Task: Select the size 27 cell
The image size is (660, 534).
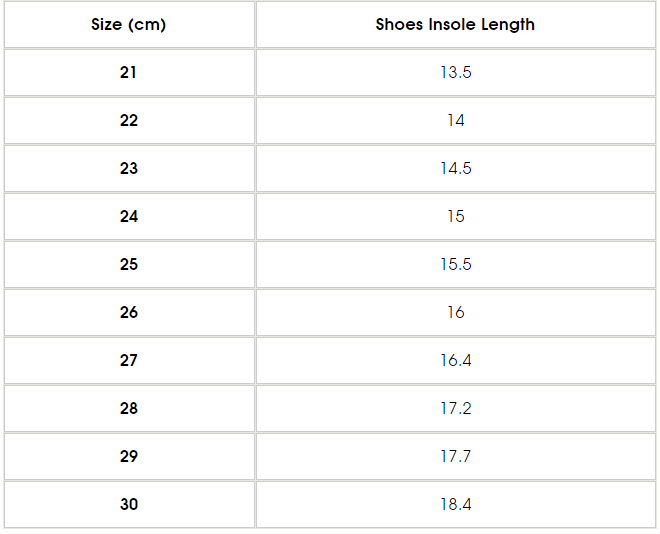Action: pyautogui.click(x=129, y=360)
